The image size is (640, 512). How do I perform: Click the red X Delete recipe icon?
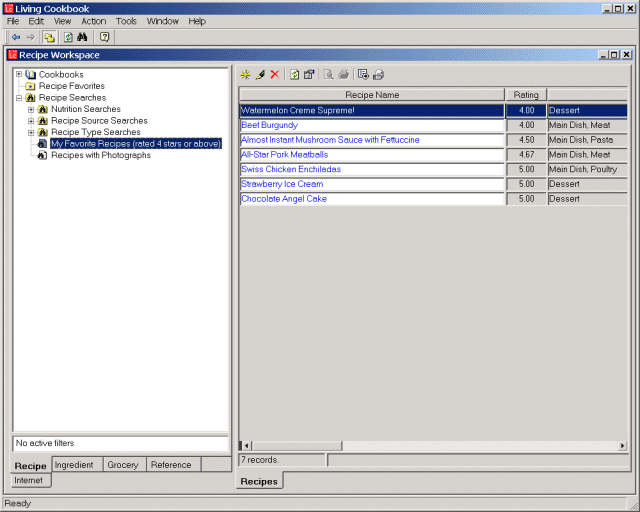[x=275, y=75]
